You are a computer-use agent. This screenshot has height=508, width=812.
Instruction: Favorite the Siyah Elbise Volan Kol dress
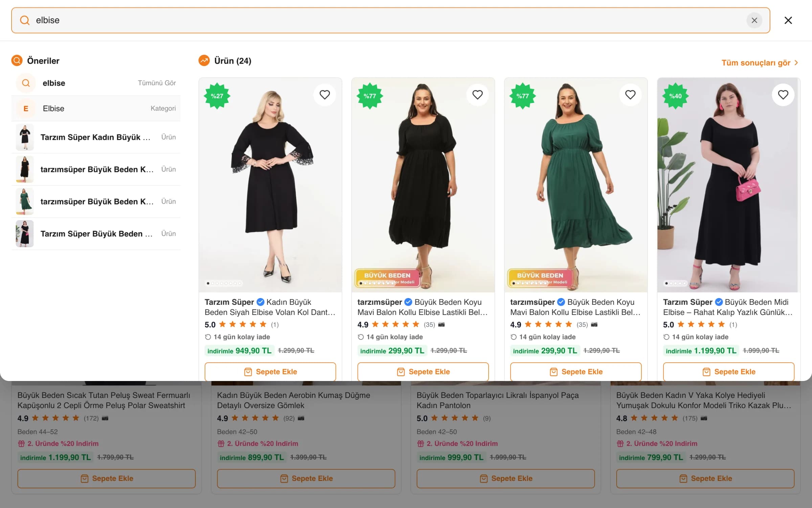[324, 95]
